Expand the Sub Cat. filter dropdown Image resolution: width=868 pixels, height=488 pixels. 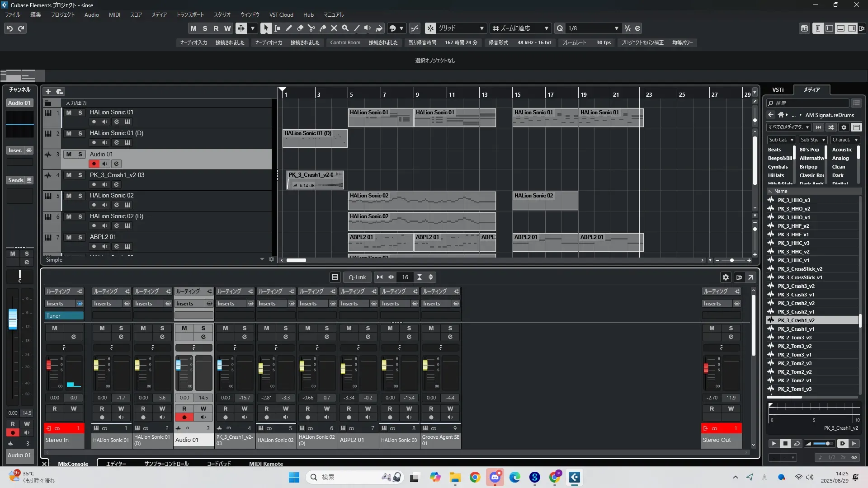tap(781, 140)
